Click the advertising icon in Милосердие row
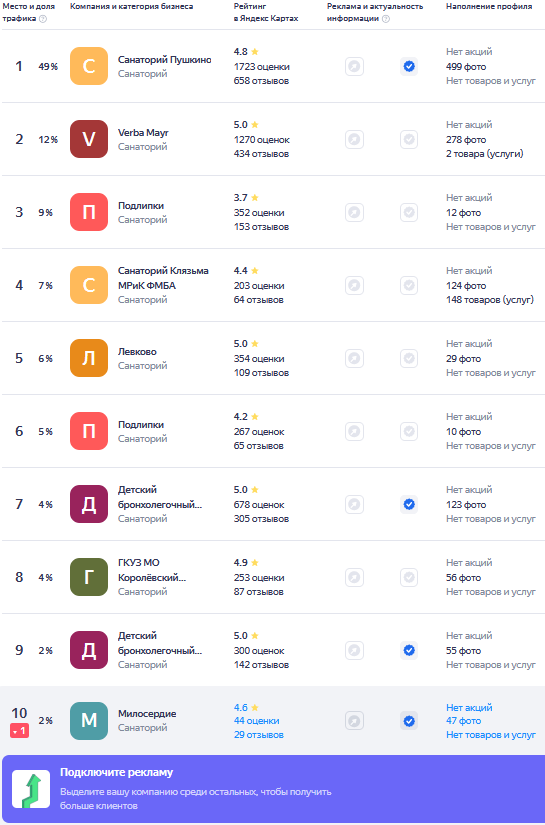 click(x=355, y=721)
